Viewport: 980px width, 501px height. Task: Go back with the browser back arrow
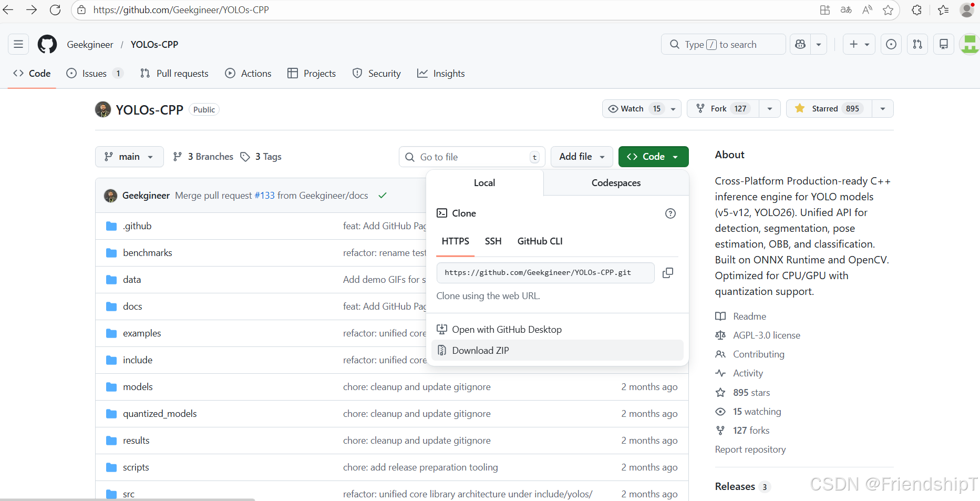[x=8, y=10]
